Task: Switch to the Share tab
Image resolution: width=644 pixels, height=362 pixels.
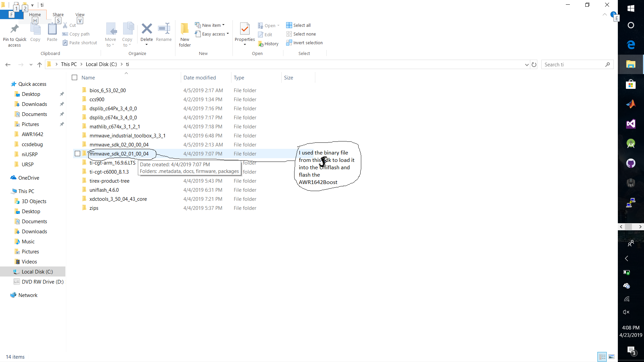Action: [x=58, y=14]
